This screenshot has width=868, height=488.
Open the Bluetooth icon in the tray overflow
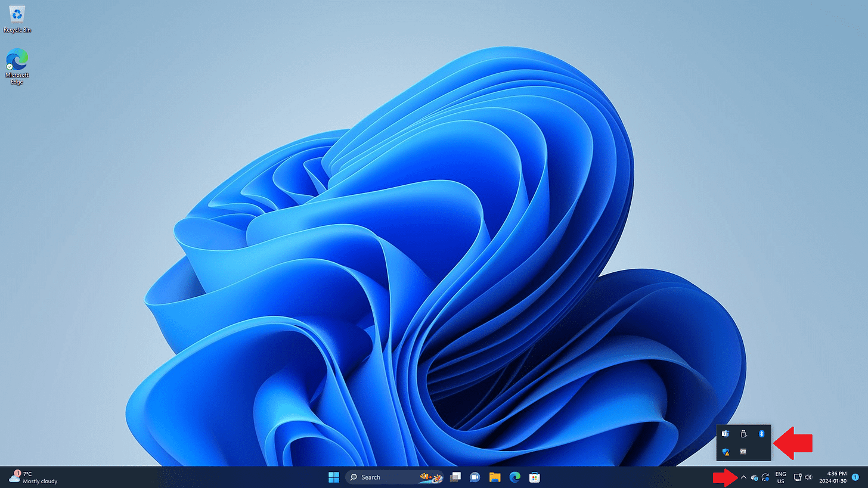pos(761,434)
